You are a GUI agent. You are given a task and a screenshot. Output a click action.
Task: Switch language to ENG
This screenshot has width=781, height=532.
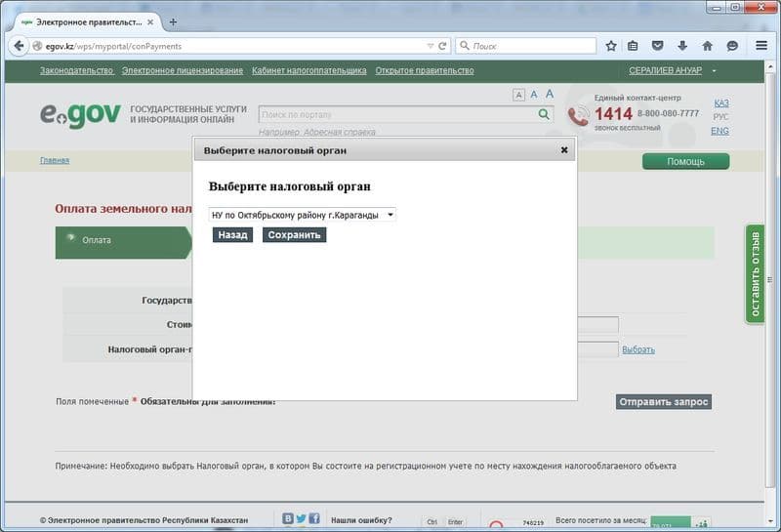point(719,131)
